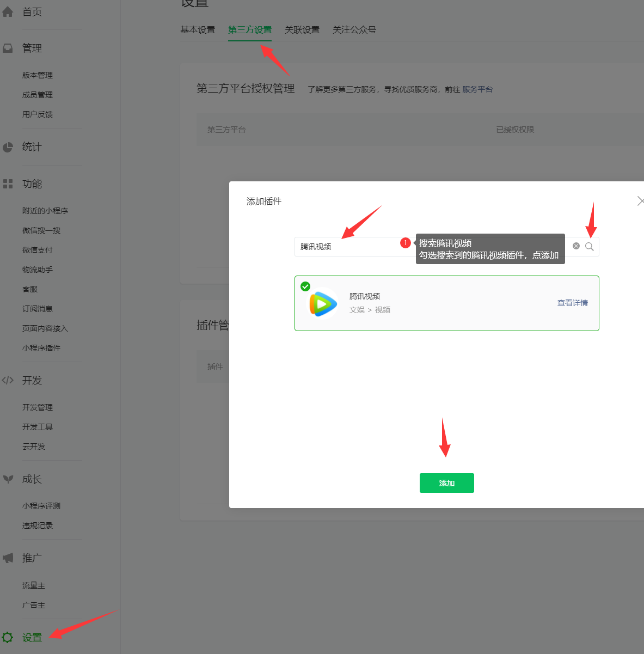Click the 添加插件 dialog title

pyautogui.click(x=264, y=201)
